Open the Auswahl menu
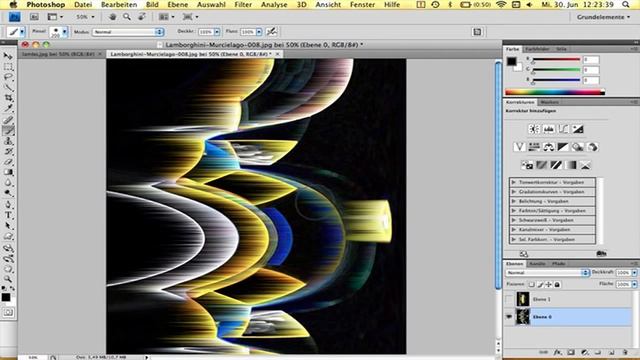This screenshot has width=640, height=360. point(211,4)
